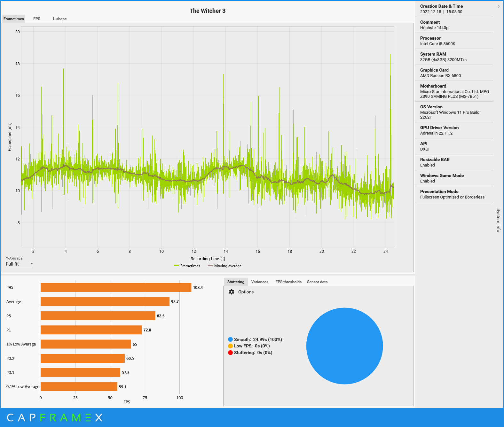Click the red Stuttering legend dot
The width and height of the screenshot is (504, 427).
tap(230, 353)
